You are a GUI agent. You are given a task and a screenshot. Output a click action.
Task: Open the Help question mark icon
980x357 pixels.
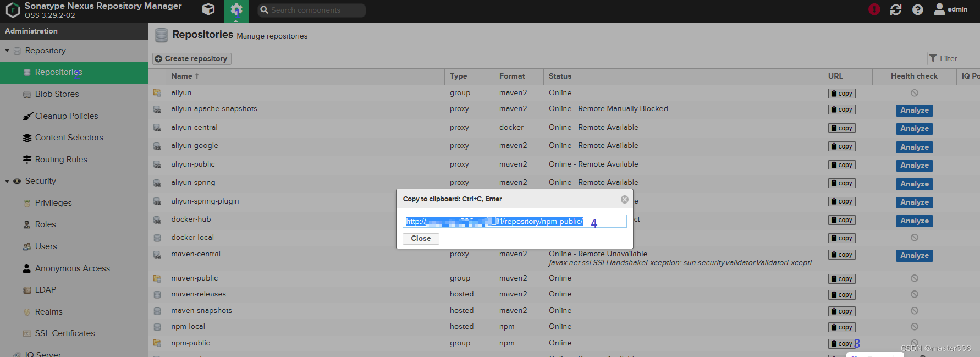[x=918, y=9]
